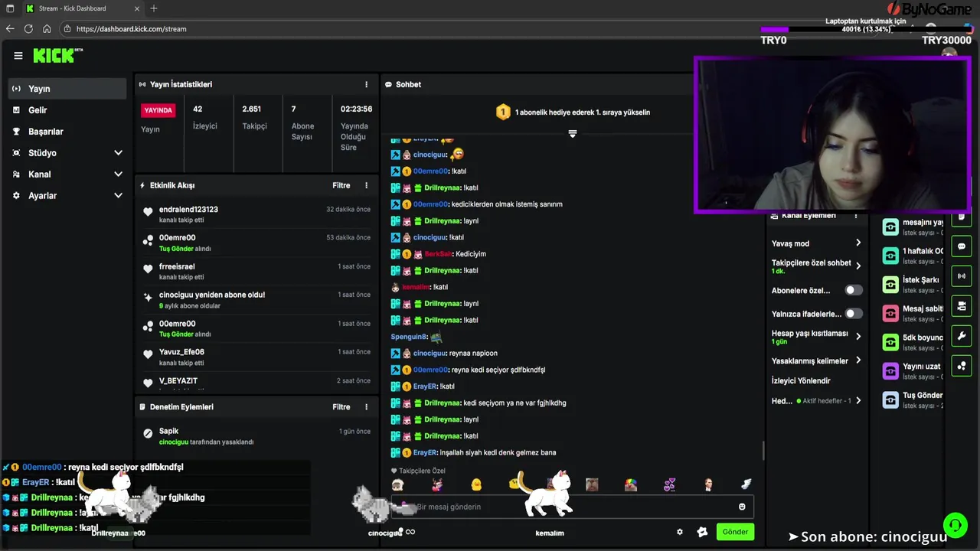Open the wrench tools widget in right sidebar
This screenshot has height=551, width=980.
click(962, 336)
